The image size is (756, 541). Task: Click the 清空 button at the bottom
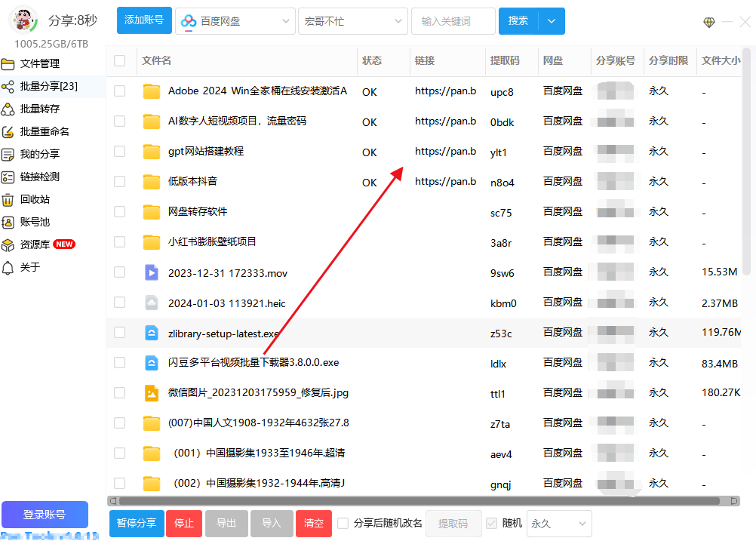[313, 523]
